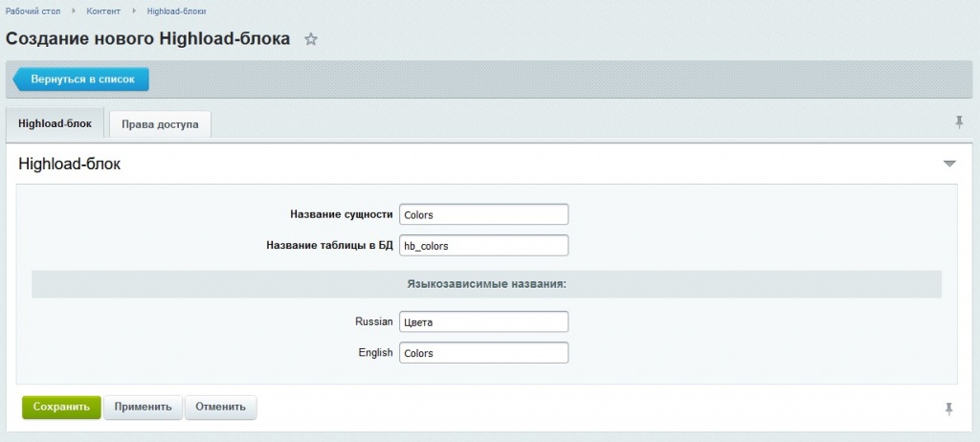Focus the English name input field
Image resolution: width=980 pixels, height=442 pixels.
(x=483, y=353)
